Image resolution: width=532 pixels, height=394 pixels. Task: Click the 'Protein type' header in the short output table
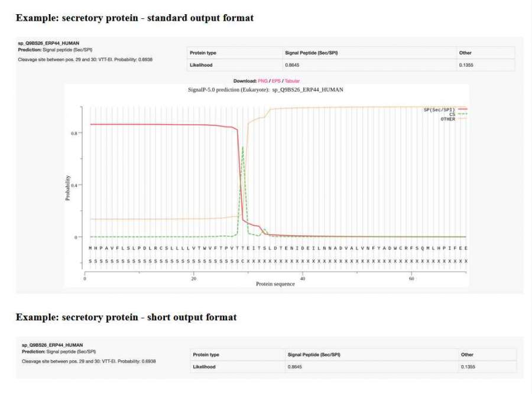coord(206,354)
